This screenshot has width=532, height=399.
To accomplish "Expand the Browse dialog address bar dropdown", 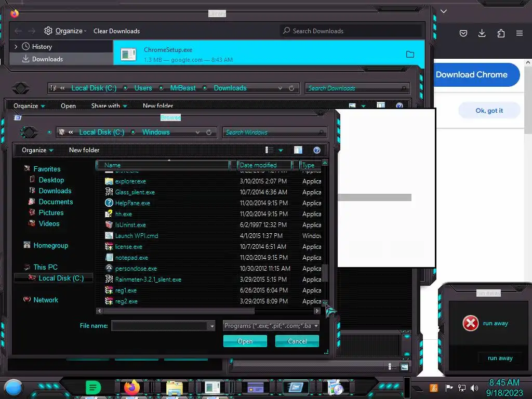I will click(x=197, y=132).
